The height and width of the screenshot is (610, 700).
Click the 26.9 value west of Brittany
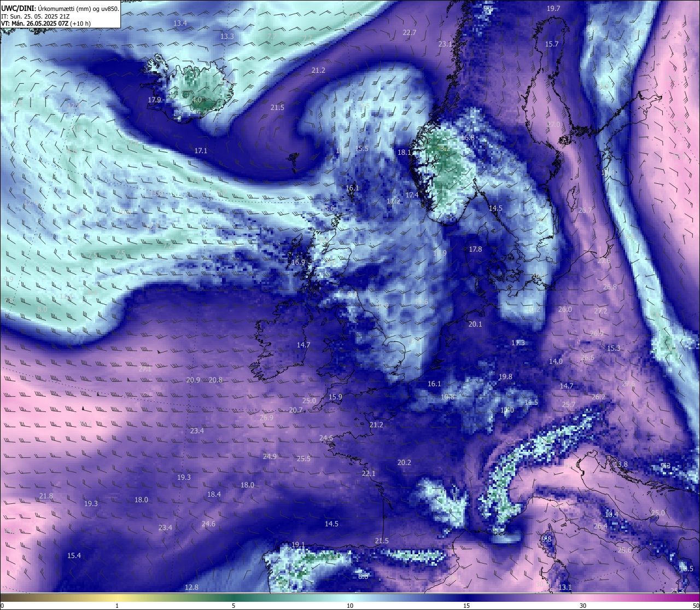[x=266, y=418]
